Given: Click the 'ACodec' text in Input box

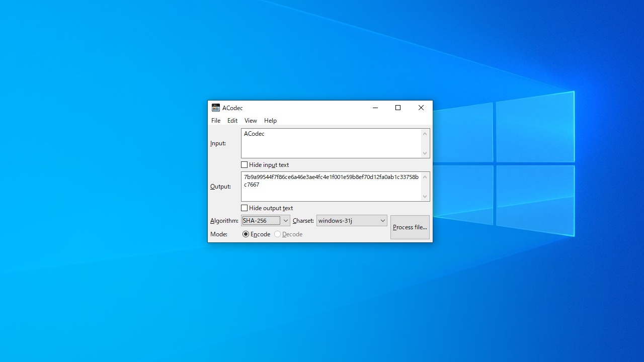Looking at the screenshot, I should (x=254, y=134).
